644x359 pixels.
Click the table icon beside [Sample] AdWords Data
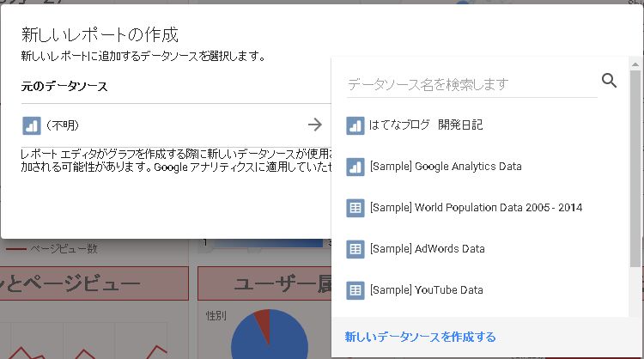pos(355,249)
